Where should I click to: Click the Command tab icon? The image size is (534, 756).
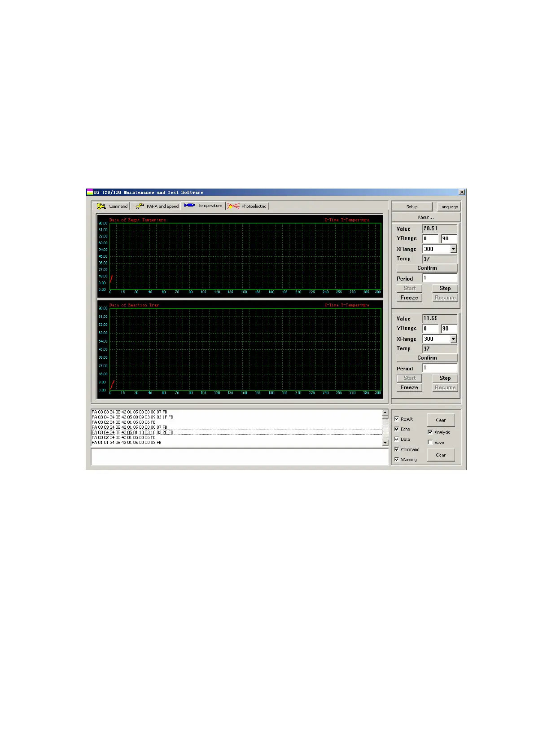101,206
